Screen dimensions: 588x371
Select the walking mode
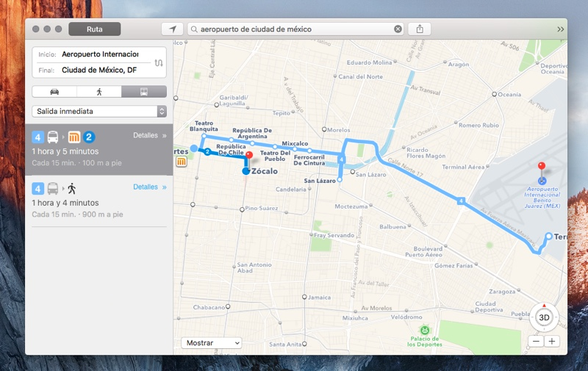(x=99, y=92)
